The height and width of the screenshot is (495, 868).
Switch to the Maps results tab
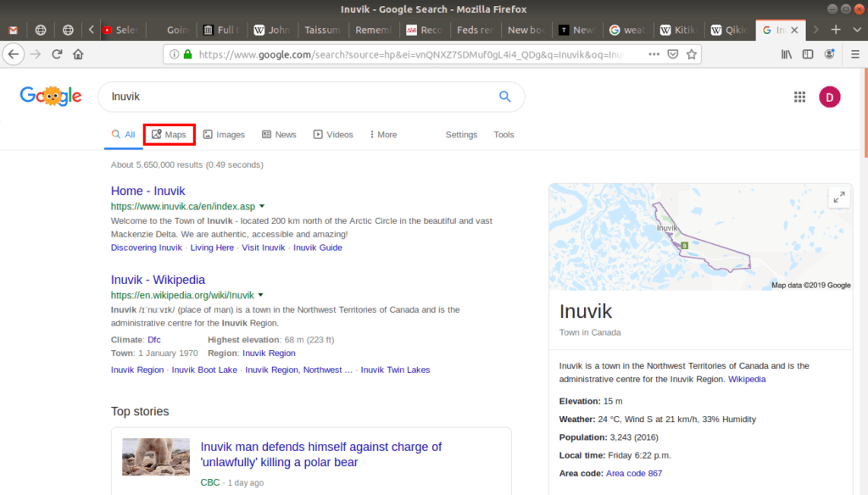[169, 135]
